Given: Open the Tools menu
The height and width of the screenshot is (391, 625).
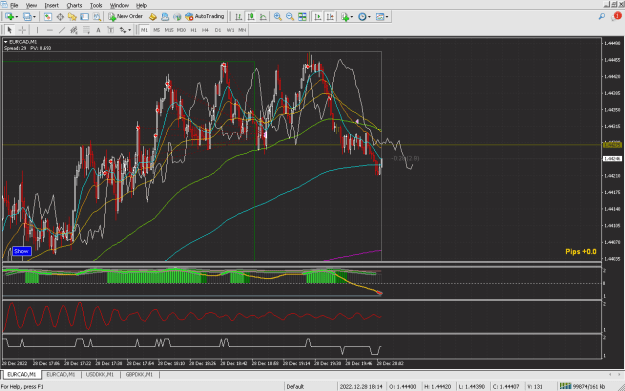Looking at the screenshot, I should point(96,6).
